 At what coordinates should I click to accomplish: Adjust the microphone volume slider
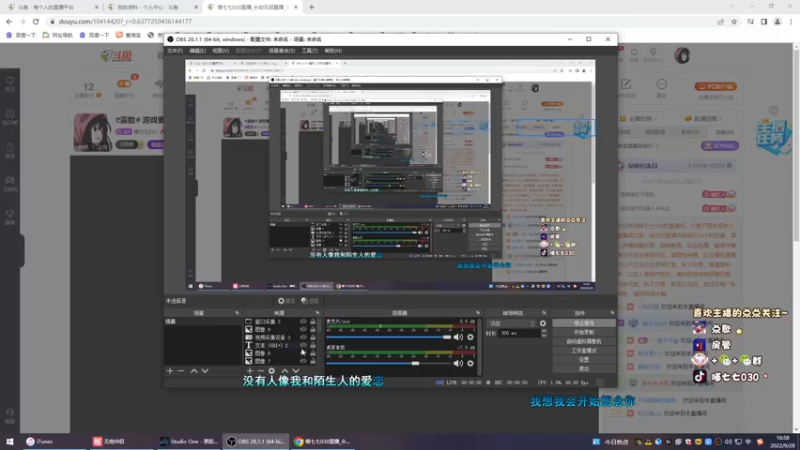389,337
